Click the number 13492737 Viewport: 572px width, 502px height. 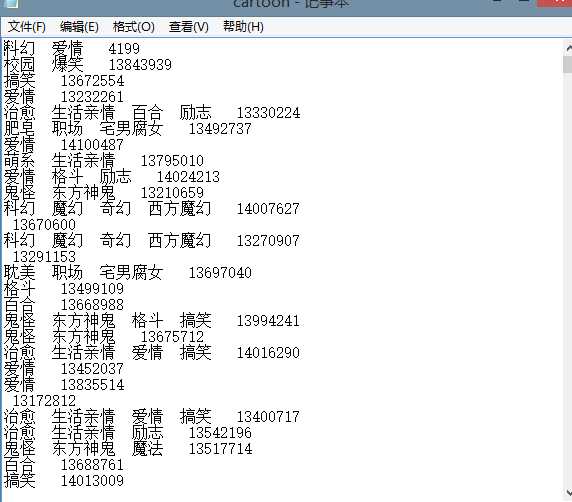tap(220, 129)
